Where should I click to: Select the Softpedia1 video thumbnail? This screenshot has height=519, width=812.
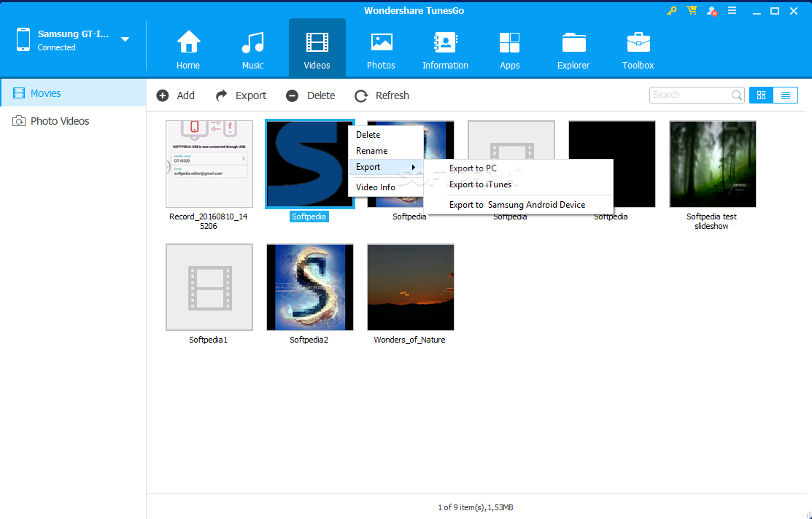[x=209, y=287]
